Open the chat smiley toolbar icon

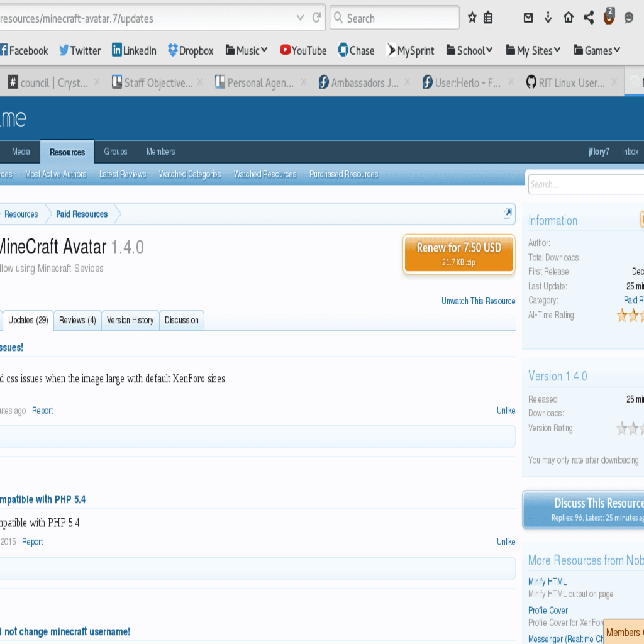click(x=629, y=18)
